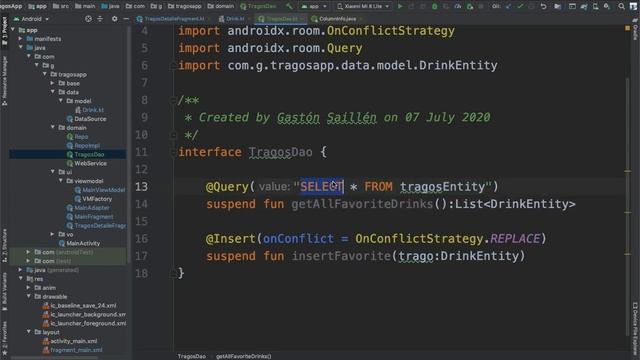Click the Undo rollback arrow icon

point(543,6)
